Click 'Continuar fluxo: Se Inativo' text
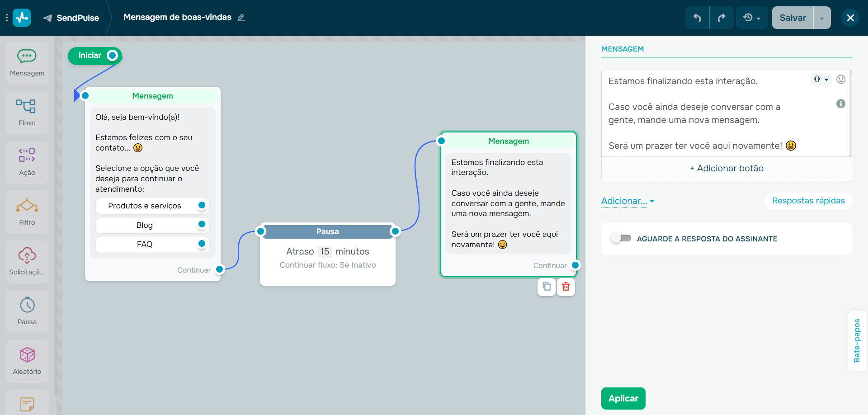868x415 pixels. pos(327,265)
